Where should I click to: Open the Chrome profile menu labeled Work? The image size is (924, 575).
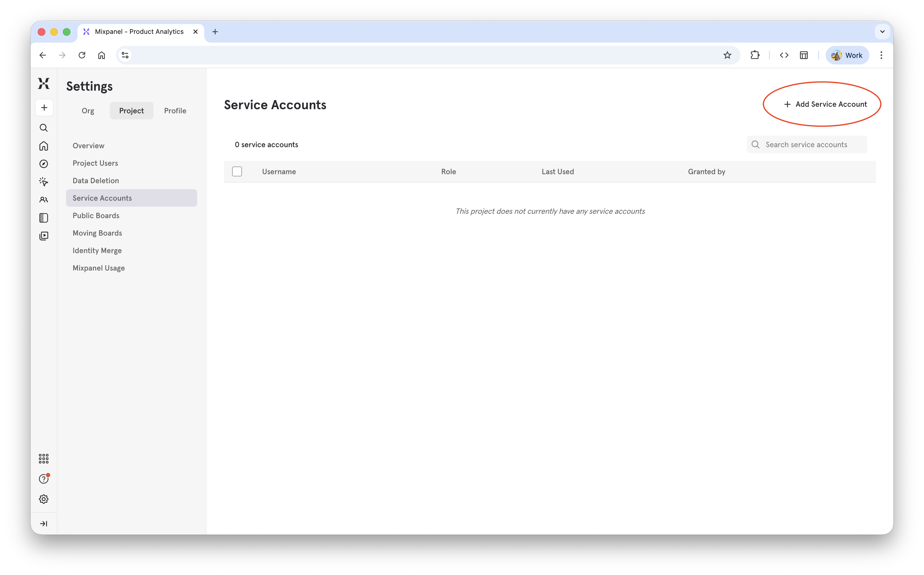point(847,55)
